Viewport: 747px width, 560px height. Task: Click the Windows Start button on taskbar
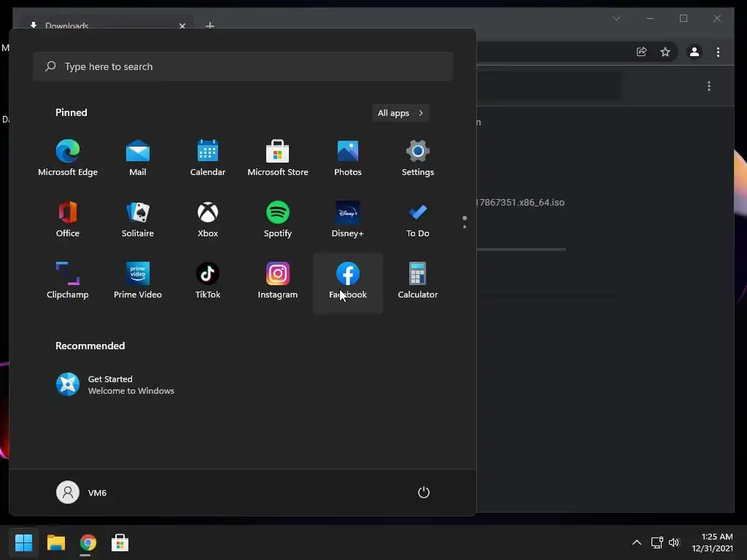[23, 542]
